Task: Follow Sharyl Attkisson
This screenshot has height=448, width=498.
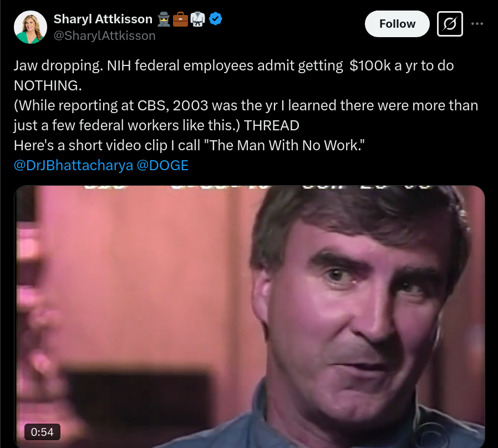Action: (x=397, y=24)
